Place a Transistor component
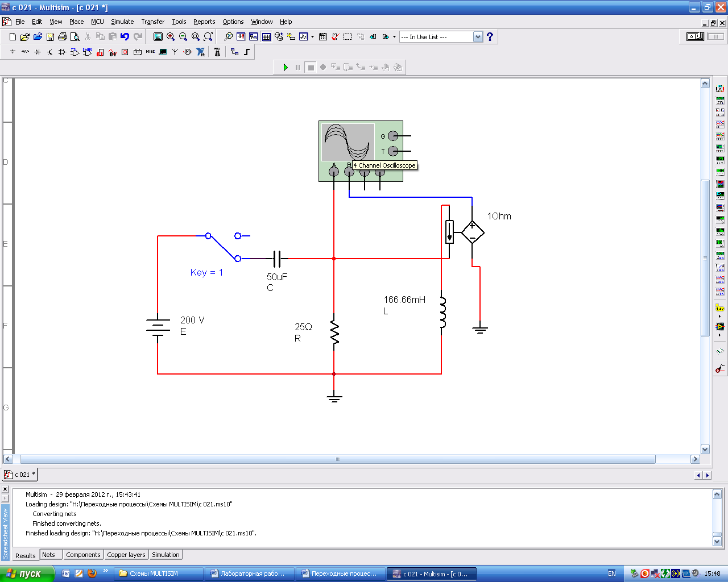This screenshot has width=728, height=582. pyautogui.click(x=50, y=52)
